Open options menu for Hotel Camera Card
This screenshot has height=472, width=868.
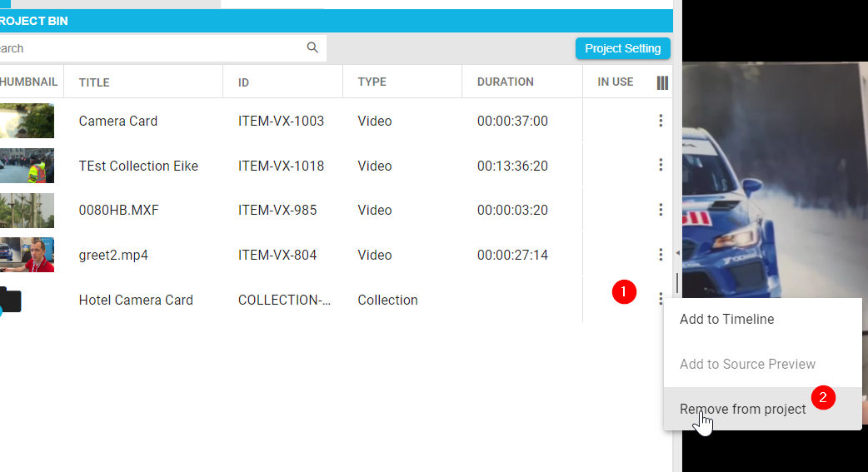(x=661, y=299)
